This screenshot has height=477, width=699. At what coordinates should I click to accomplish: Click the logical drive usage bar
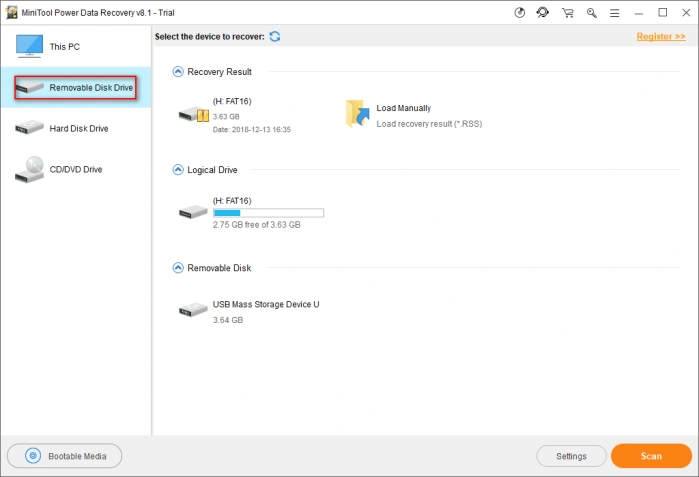pos(268,213)
